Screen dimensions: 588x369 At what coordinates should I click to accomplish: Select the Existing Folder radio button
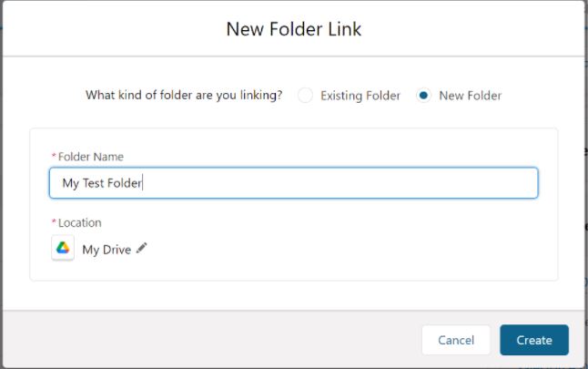[x=305, y=96]
